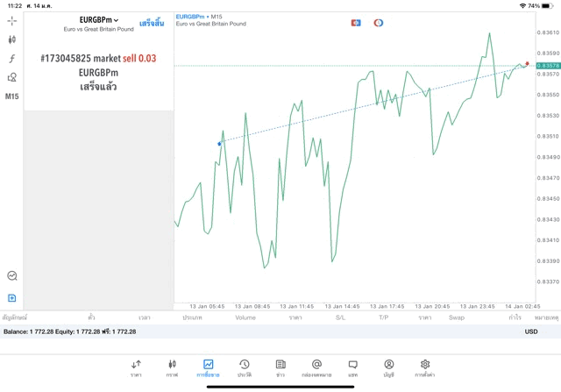Tap the '#173045825 market sell 0.03' order text
The image size is (561, 392).
click(x=98, y=59)
